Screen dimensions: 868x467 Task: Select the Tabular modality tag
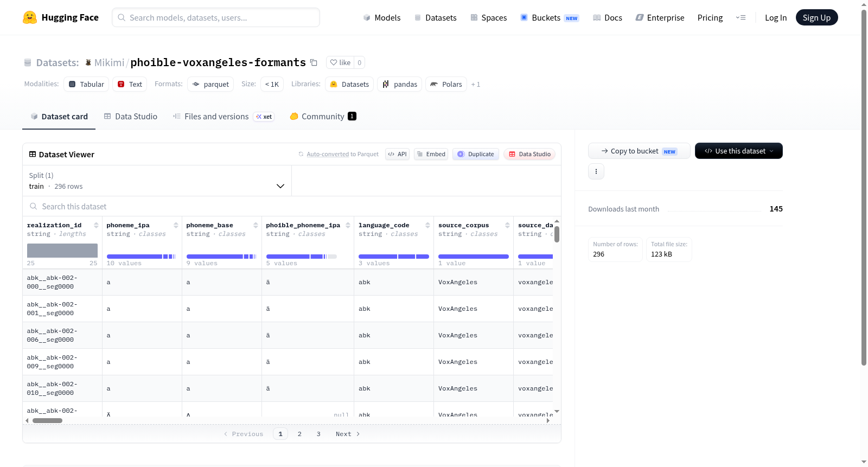(x=86, y=84)
